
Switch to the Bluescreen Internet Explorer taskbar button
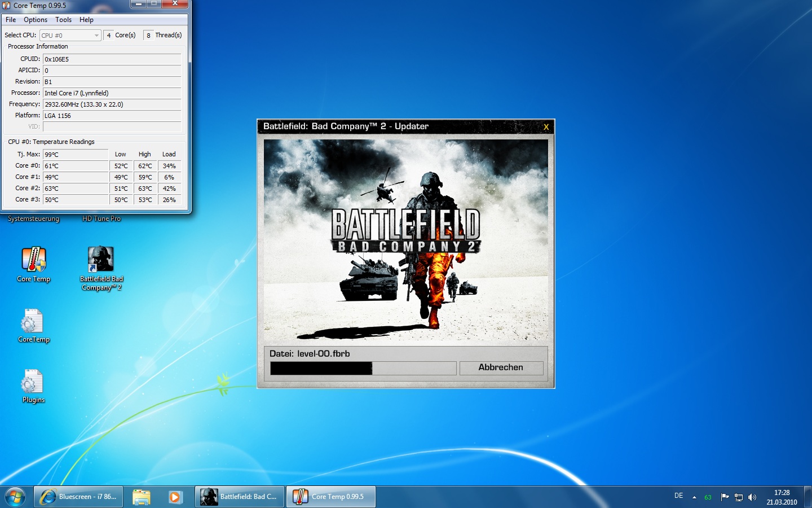pyautogui.click(x=78, y=497)
